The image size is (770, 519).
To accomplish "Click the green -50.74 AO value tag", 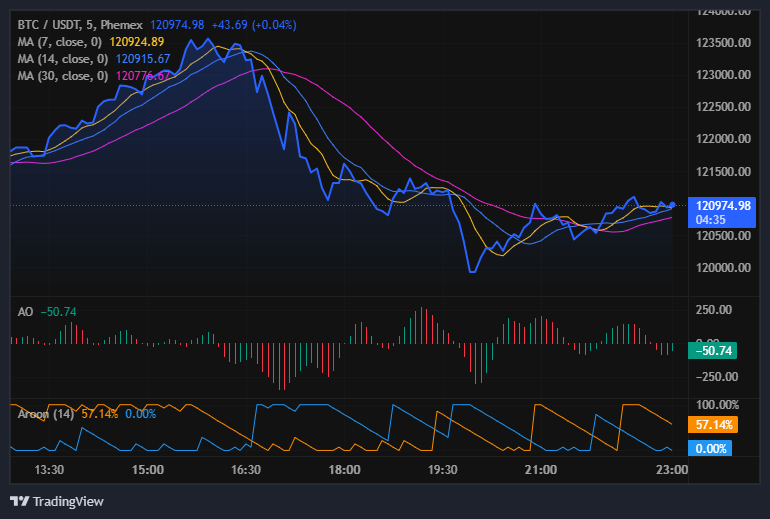I will tap(719, 350).
